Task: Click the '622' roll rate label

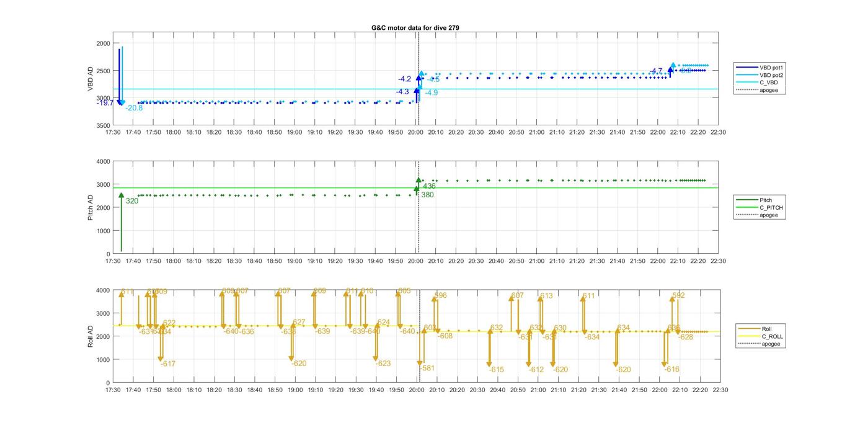Action: tap(169, 323)
